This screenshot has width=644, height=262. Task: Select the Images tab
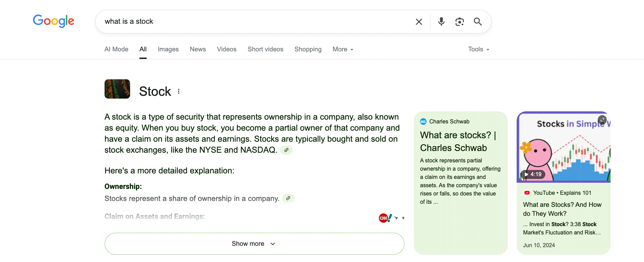point(168,49)
